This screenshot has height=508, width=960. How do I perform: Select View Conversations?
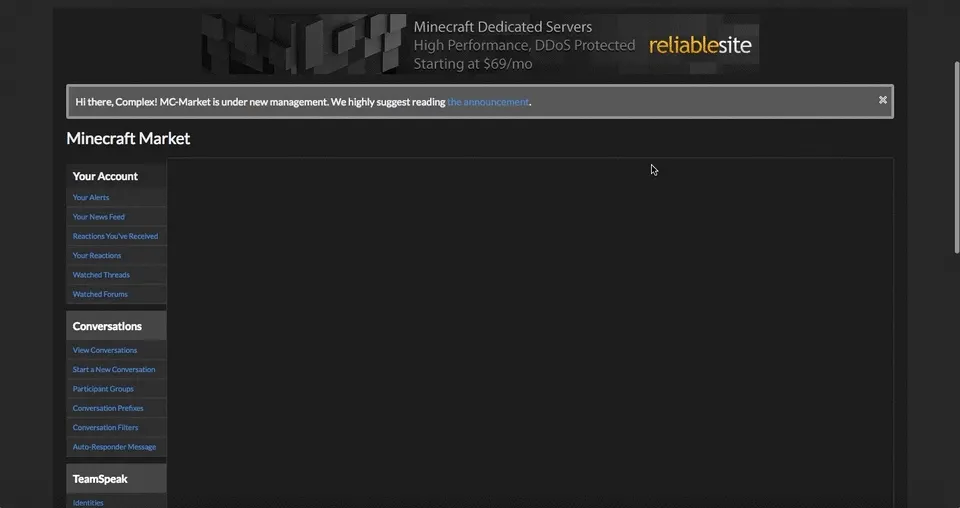click(105, 350)
